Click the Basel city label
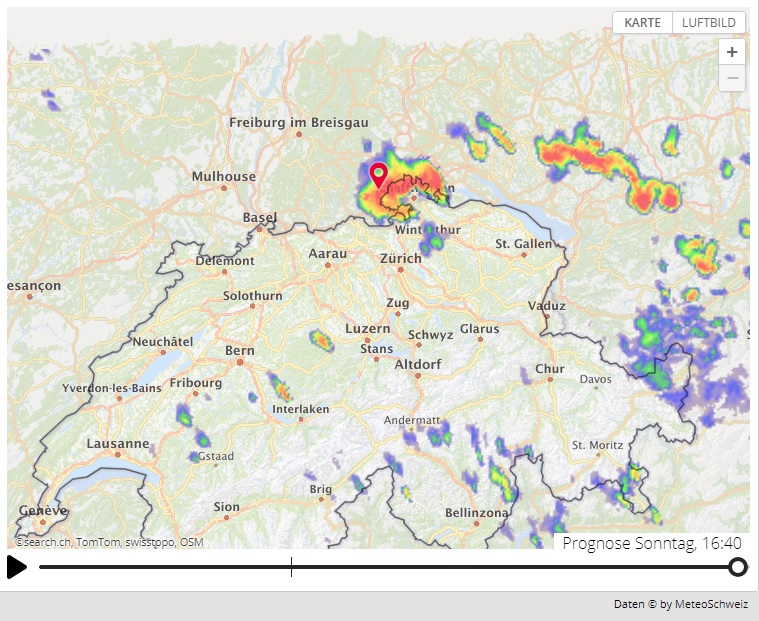Image resolution: width=759 pixels, height=621 pixels. (x=260, y=217)
